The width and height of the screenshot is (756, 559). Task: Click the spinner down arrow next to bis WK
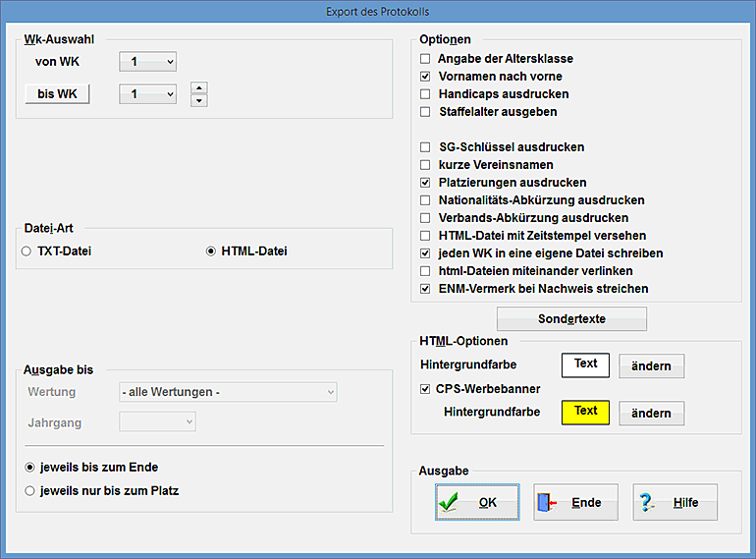tap(199, 100)
